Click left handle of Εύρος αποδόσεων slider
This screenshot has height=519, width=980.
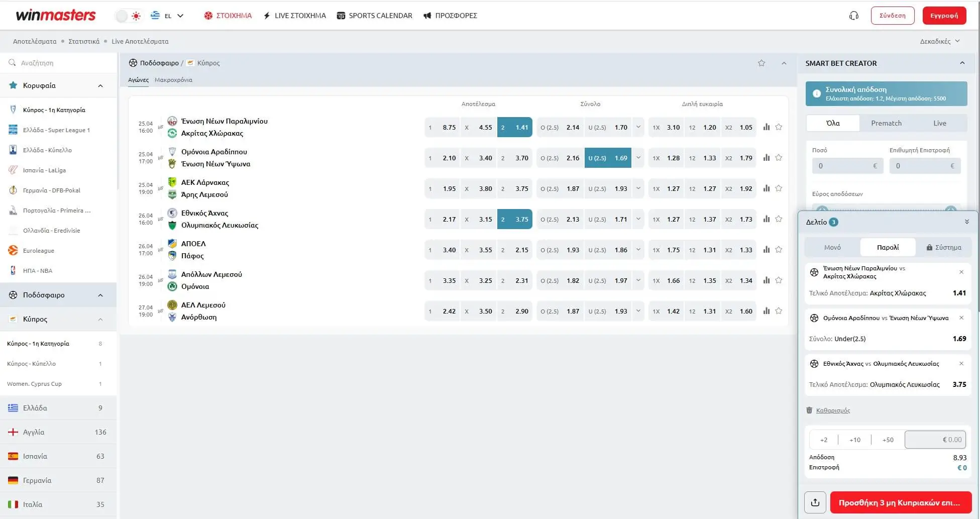[x=822, y=210]
